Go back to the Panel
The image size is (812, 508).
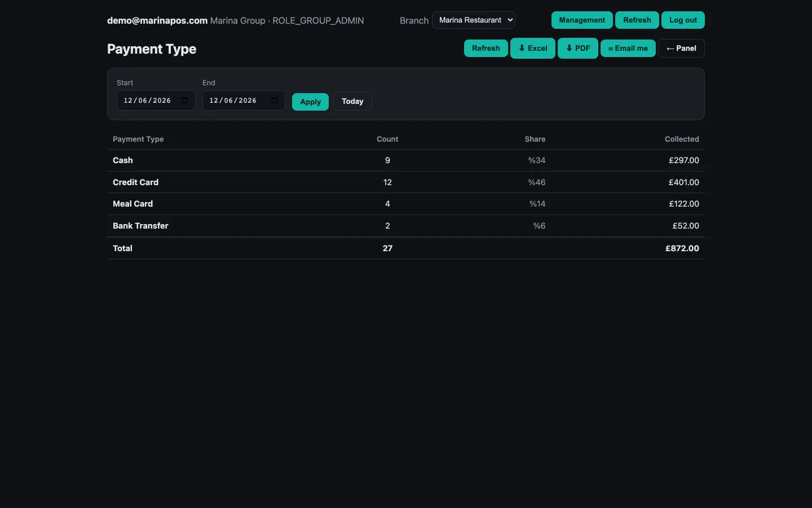point(681,49)
